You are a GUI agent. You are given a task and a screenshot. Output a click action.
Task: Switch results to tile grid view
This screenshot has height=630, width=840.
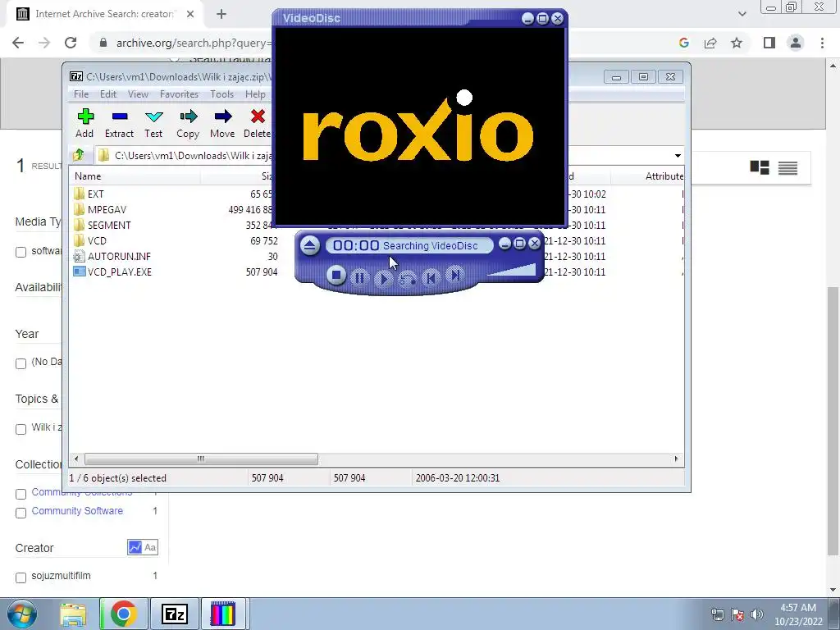coord(759,167)
